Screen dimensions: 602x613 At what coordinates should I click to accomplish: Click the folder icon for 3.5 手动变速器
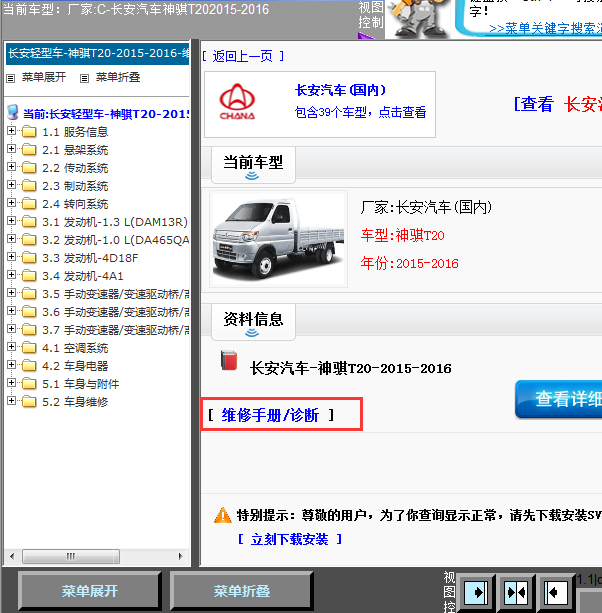click(29, 293)
